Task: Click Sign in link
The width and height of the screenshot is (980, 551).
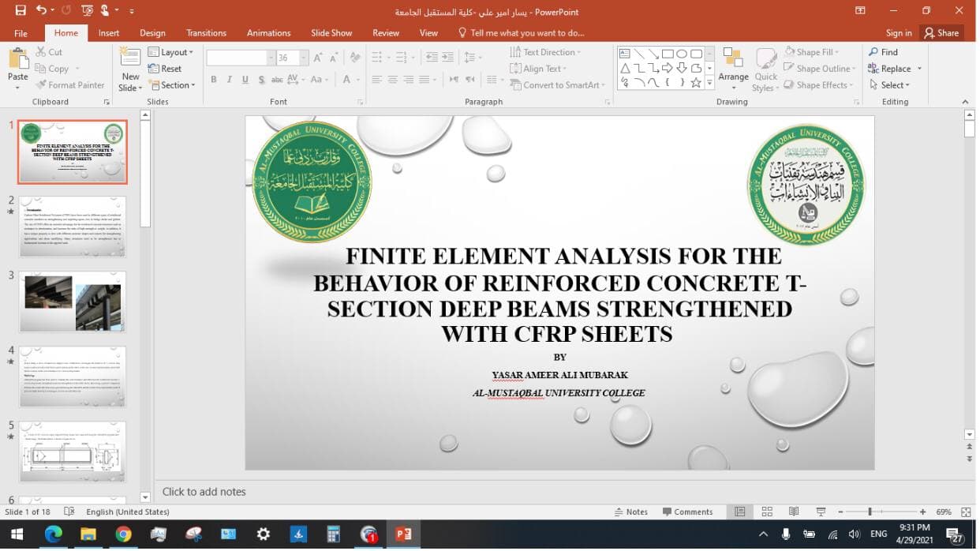Action: tap(899, 33)
